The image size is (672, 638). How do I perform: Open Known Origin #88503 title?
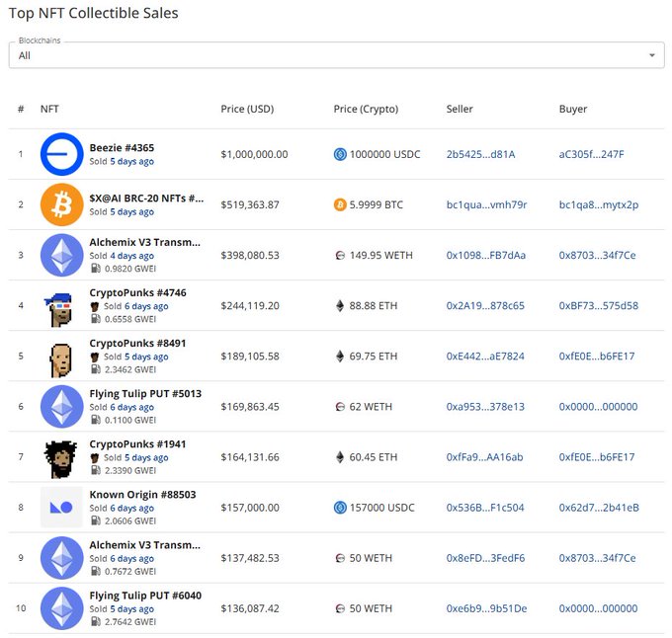[x=142, y=495]
